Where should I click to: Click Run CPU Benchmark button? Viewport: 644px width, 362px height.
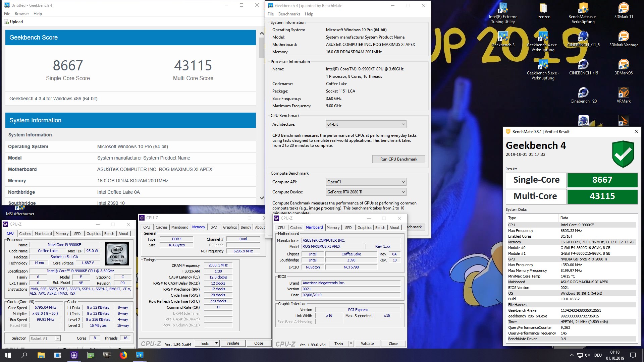(x=398, y=159)
